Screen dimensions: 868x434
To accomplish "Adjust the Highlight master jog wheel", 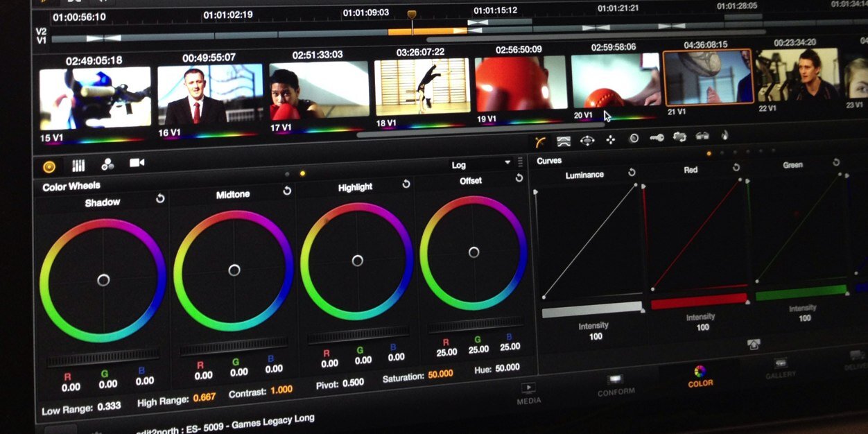I will coord(358,336).
